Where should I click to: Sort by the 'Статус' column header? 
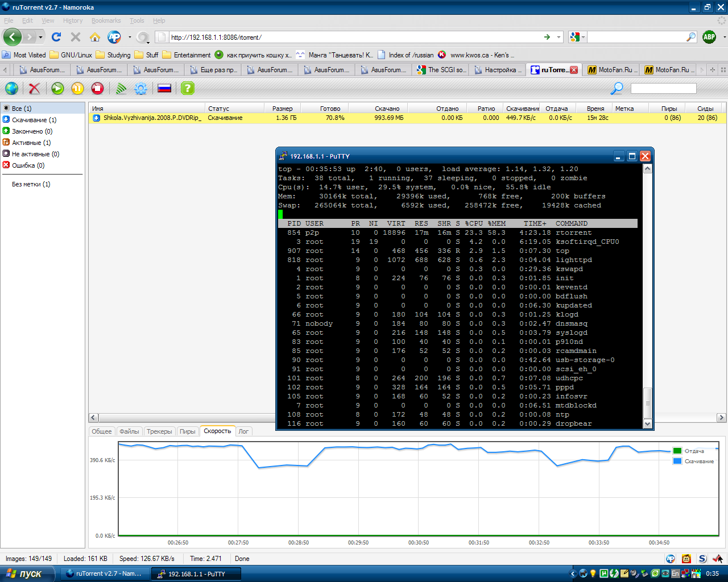click(x=234, y=108)
